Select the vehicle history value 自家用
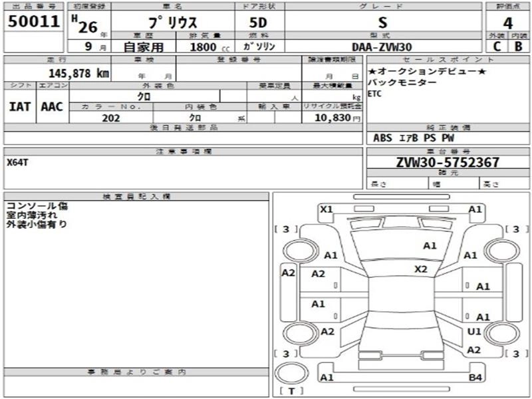The width and height of the screenshot is (532, 399). 144,47
